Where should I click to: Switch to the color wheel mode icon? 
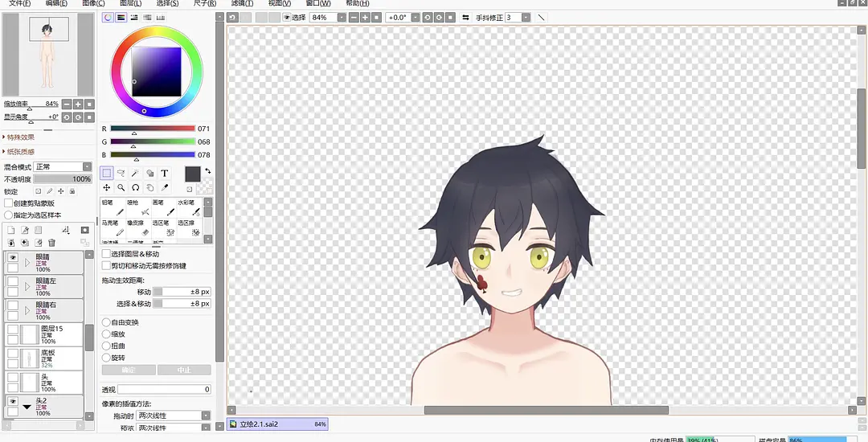[x=108, y=17]
